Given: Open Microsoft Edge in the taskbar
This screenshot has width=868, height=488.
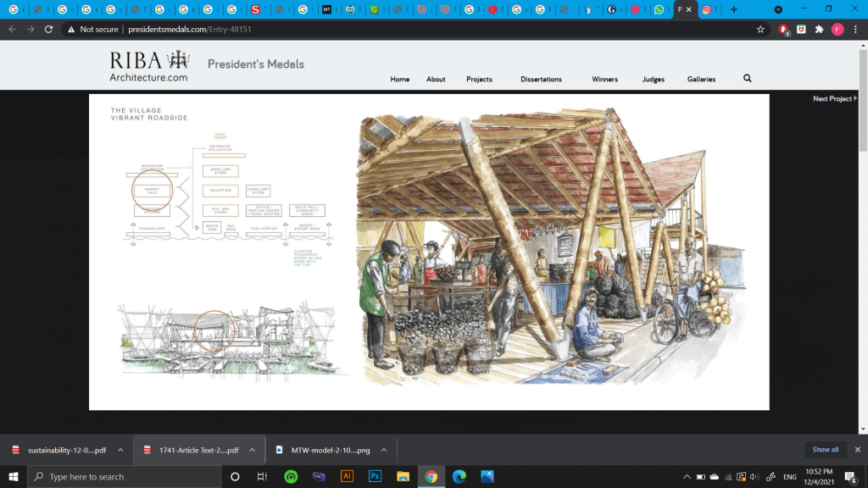Looking at the screenshot, I should click(x=459, y=476).
